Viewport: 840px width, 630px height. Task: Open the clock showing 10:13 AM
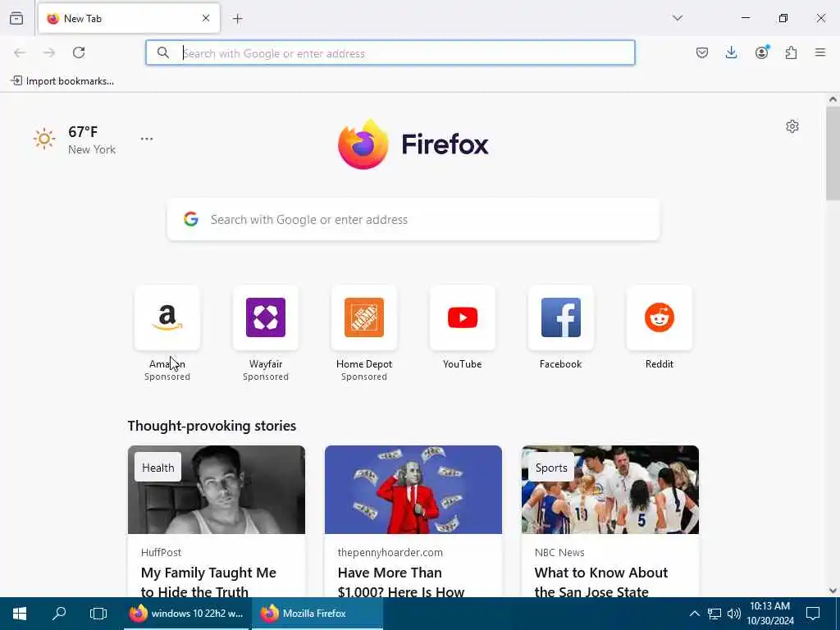769,614
